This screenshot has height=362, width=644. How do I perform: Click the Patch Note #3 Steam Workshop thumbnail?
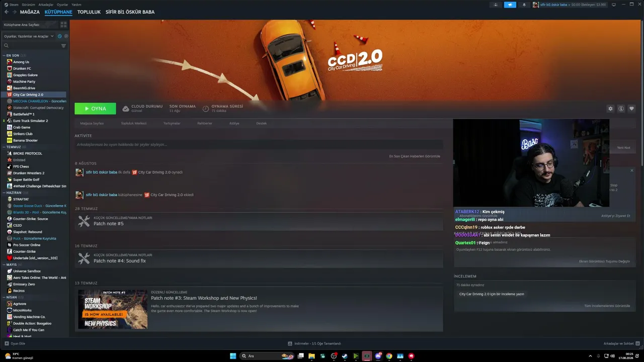[113, 309]
